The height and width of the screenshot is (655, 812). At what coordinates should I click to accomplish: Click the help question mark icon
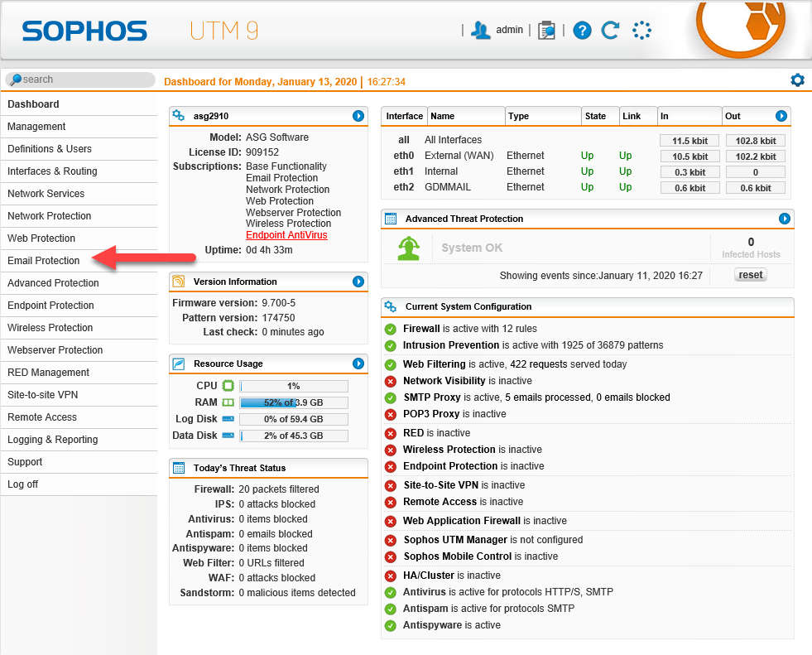click(582, 31)
